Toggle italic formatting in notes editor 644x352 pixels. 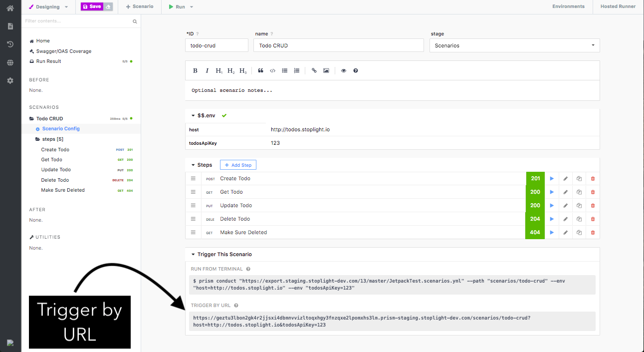coord(207,70)
